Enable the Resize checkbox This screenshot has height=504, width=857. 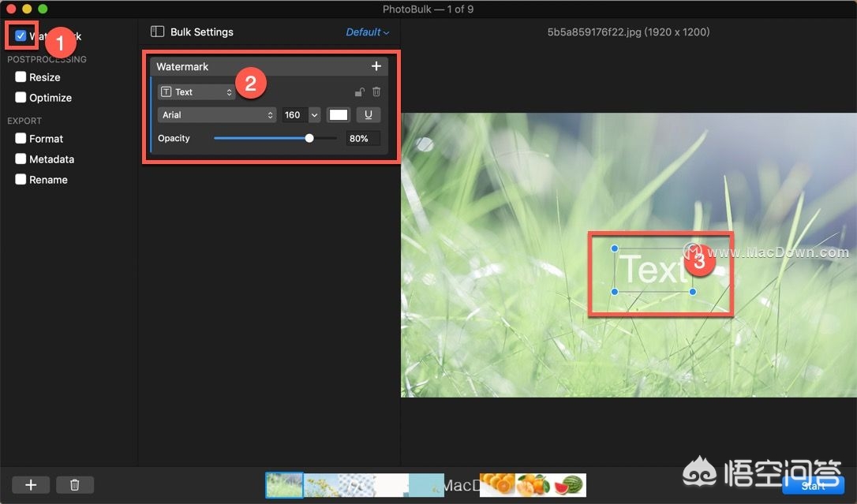[21, 77]
